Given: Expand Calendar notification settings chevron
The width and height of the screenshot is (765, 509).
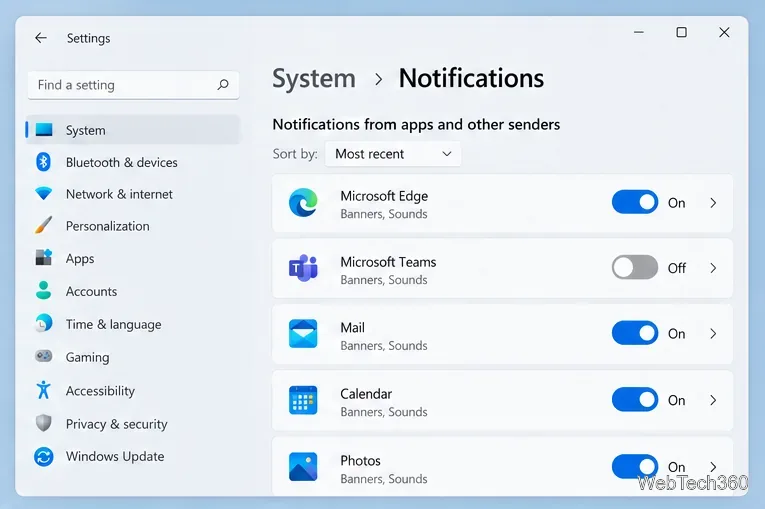Looking at the screenshot, I should 713,400.
